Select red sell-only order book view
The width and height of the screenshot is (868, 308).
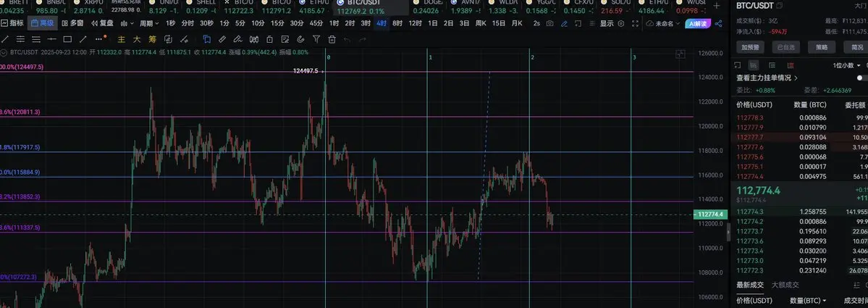(790, 65)
